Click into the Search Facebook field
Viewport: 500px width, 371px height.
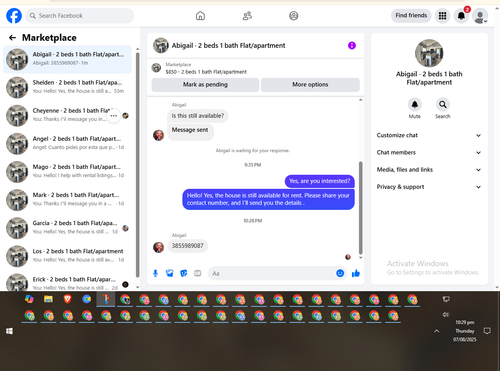point(80,16)
